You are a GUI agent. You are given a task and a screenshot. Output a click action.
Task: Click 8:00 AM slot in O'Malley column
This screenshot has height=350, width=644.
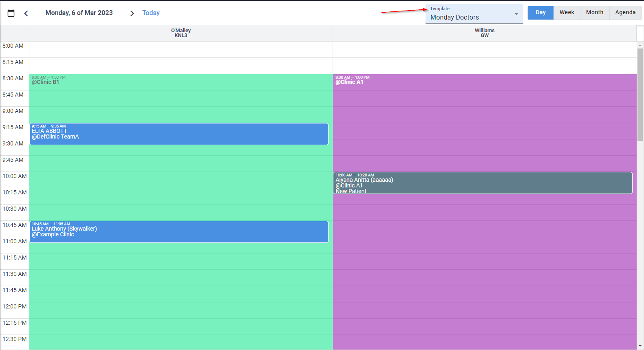pyautogui.click(x=181, y=50)
